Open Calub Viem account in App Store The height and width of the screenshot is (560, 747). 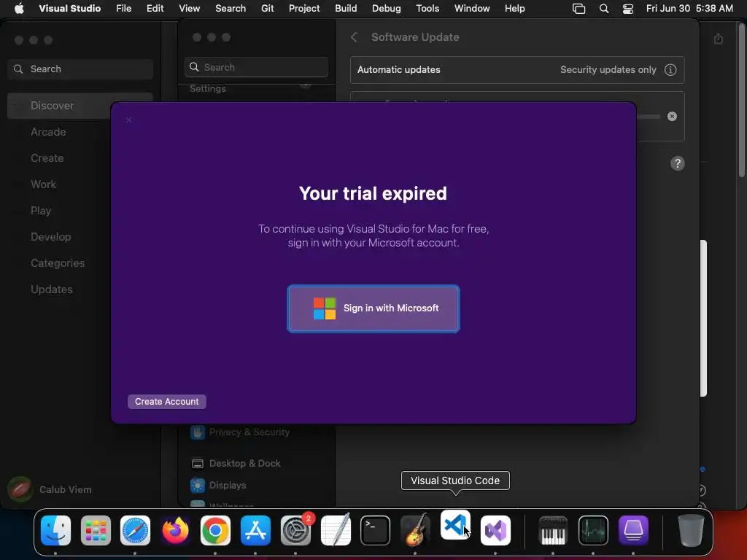tap(50, 489)
